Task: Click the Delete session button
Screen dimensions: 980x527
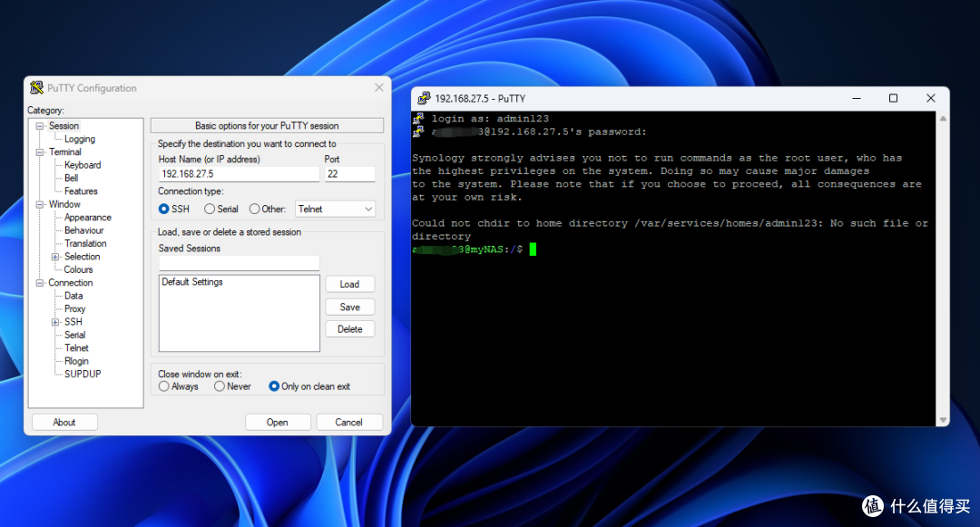Action: (349, 329)
